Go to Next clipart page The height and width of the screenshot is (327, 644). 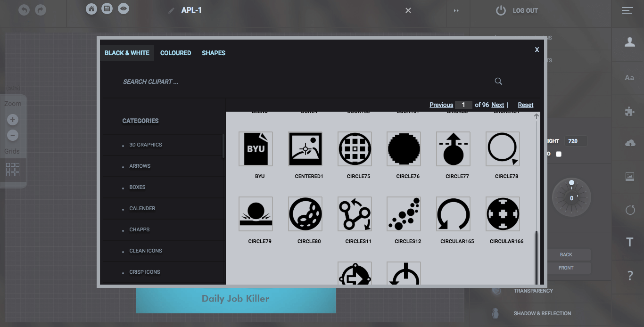point(497,105)
